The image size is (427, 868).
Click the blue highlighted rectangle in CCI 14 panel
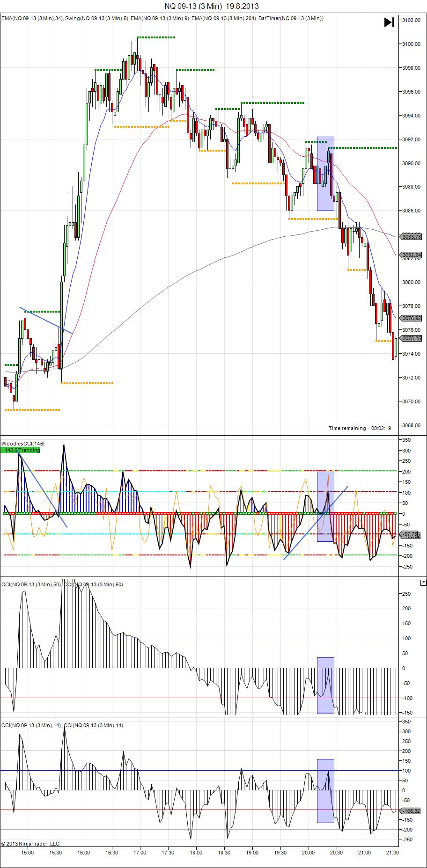325,791
